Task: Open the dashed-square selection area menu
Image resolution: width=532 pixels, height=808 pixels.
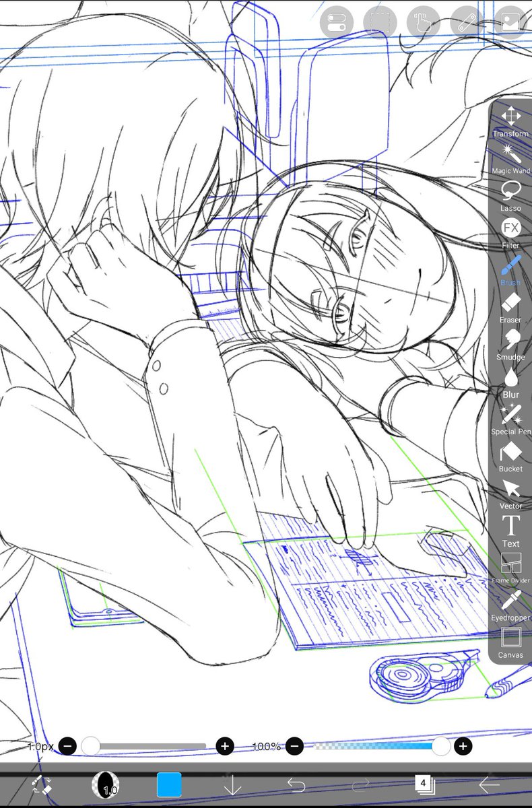Action: pos(380,22)
